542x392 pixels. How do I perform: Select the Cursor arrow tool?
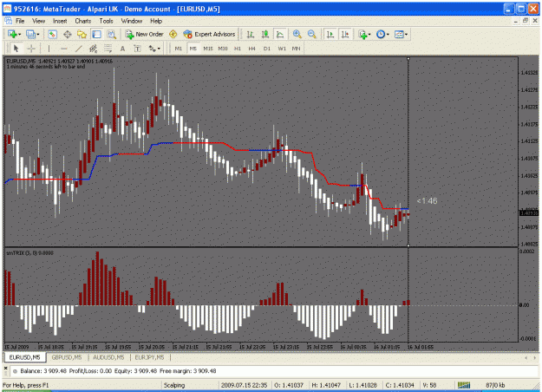pyautogui.click(x=16, y=49)
